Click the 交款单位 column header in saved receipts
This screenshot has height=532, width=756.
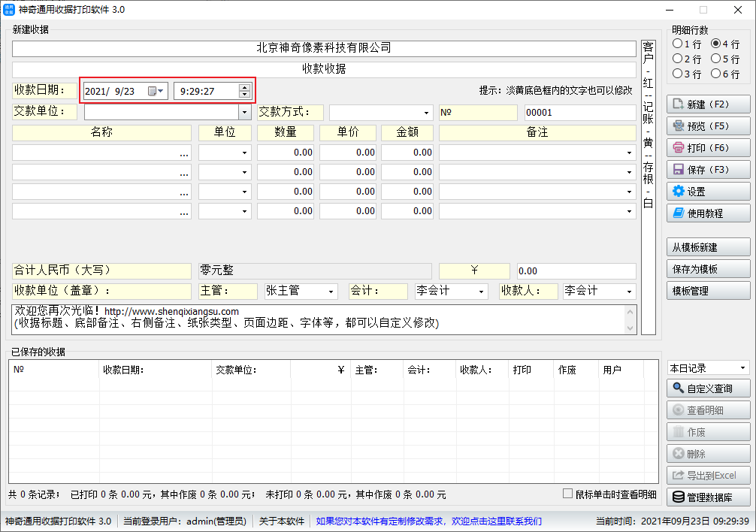[x=251, y=370]
